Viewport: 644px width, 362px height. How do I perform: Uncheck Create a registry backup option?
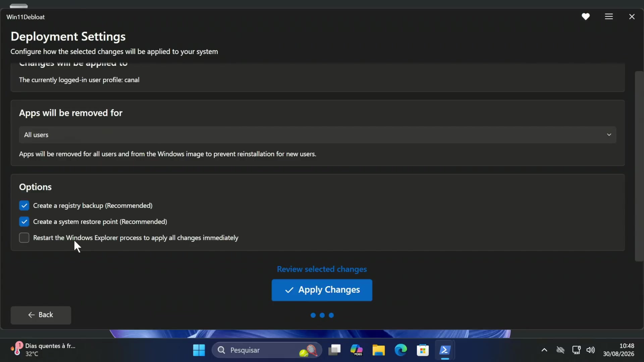pyautogui.click(x=24, y=205)
